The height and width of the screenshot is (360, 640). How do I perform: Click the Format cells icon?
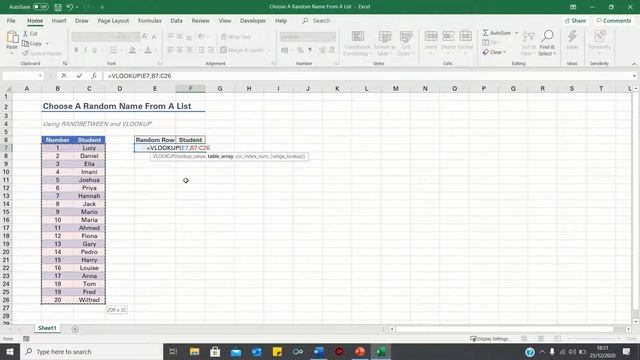465,37
